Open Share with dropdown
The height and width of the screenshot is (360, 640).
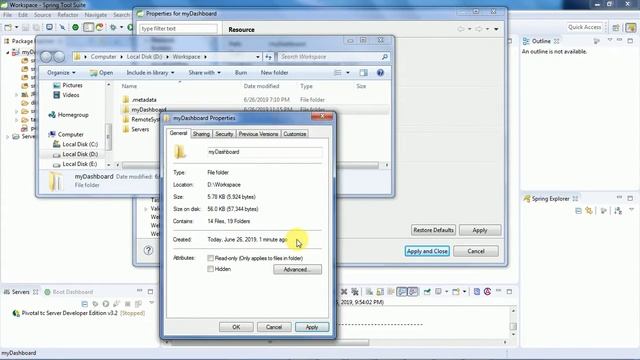(204, 73)
